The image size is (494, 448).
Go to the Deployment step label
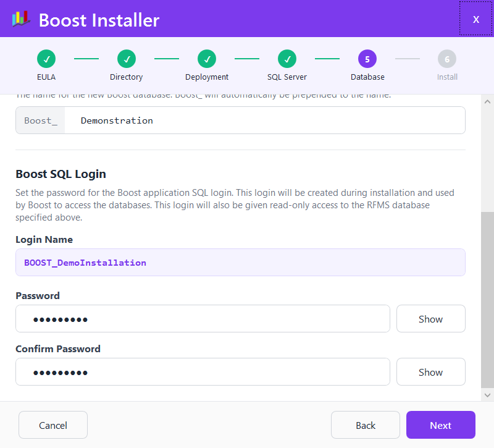207,77
